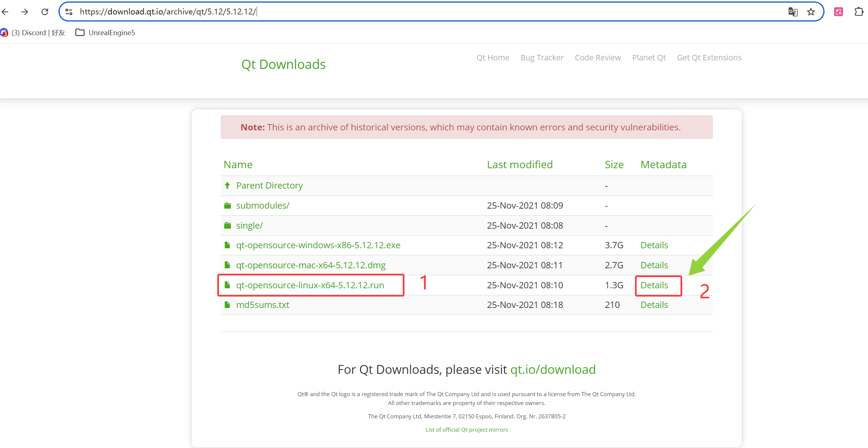Viewport: 868px width, 448px height.
Task: Open Bug Tracker nav item
Action: tap(542, 57)
